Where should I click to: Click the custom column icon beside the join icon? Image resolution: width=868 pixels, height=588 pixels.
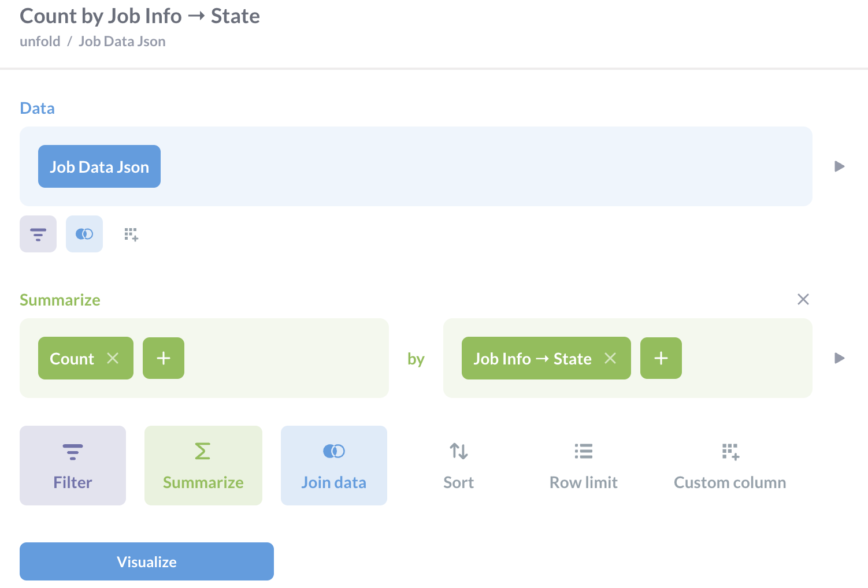pyautogui.click(x=131, y=234)
